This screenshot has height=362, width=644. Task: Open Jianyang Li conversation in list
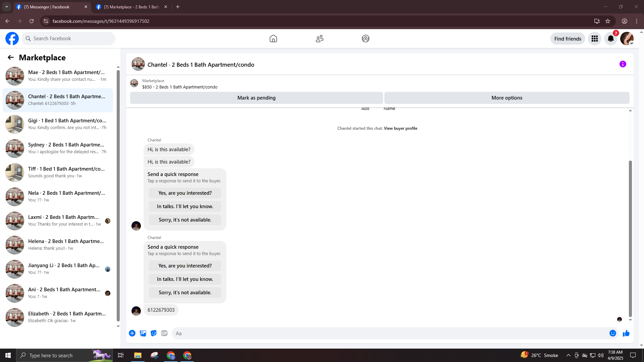tap(58, 269)
